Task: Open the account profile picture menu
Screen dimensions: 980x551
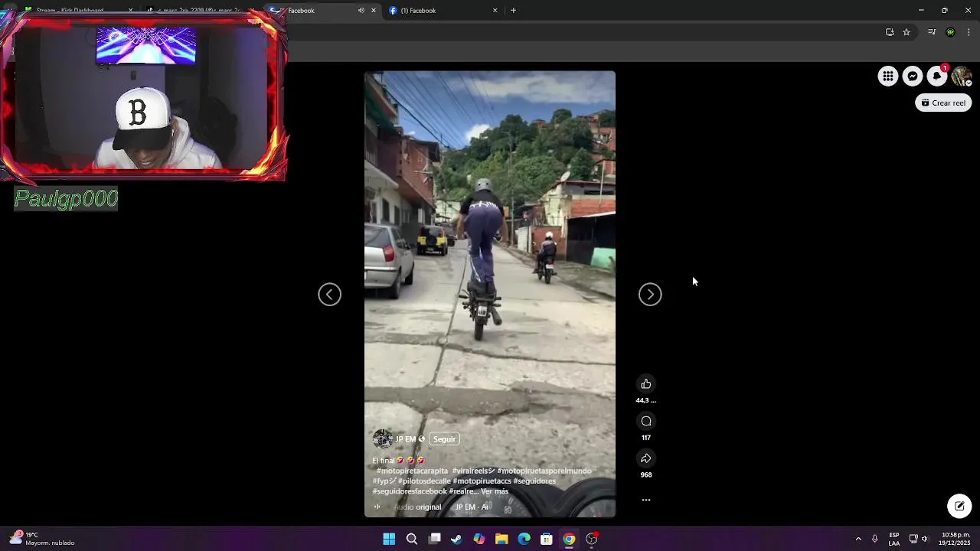Action: pos(962,76)
